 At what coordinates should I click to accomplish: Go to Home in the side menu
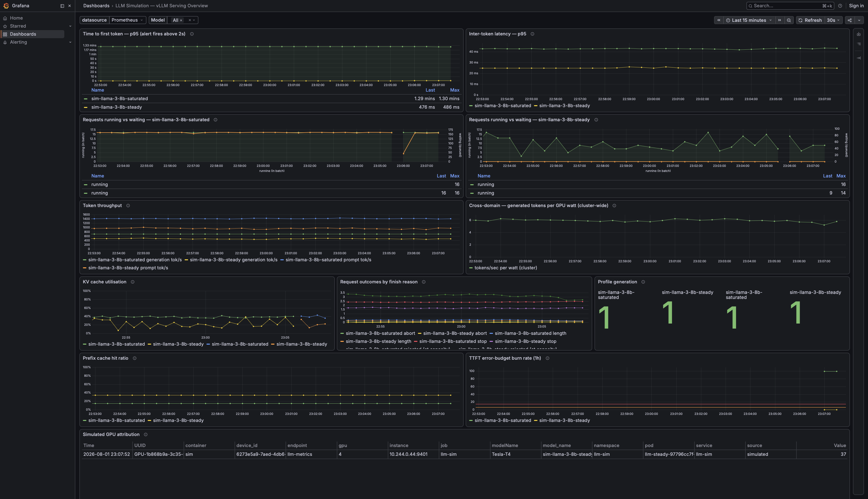pyautogui.click(x=16, y=18)
